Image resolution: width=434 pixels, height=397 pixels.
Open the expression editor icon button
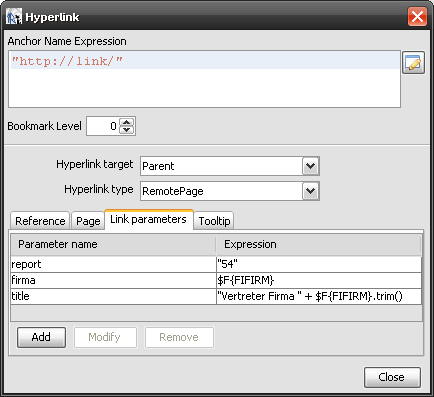point(413,62)
